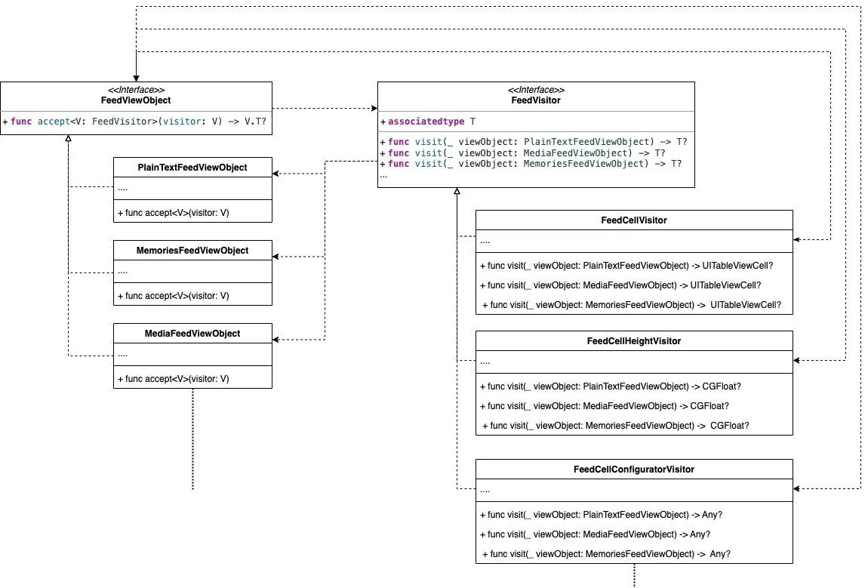Select the FeedVisitor interface header
Screen dimensions: 868x588
coord(536,100)
